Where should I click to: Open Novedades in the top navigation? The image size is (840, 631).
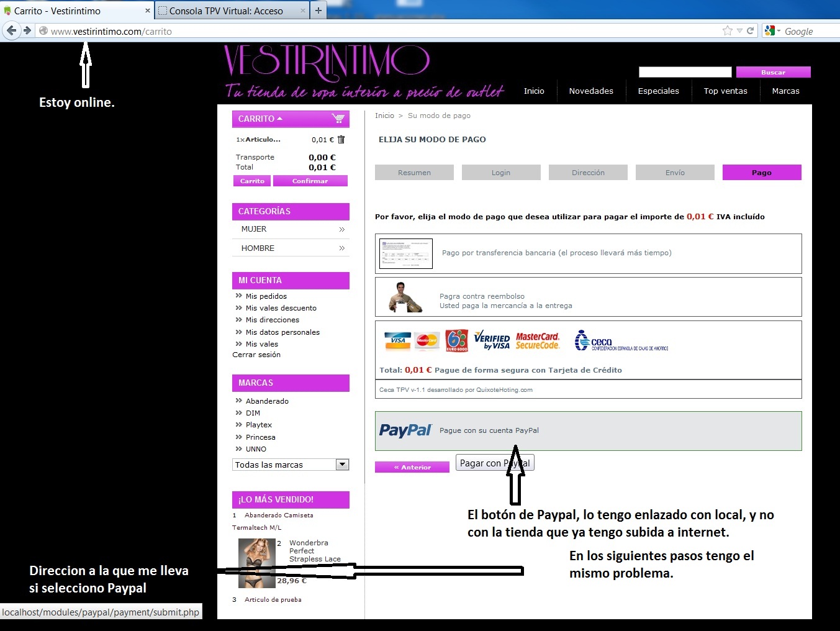[x=591, y=91]
